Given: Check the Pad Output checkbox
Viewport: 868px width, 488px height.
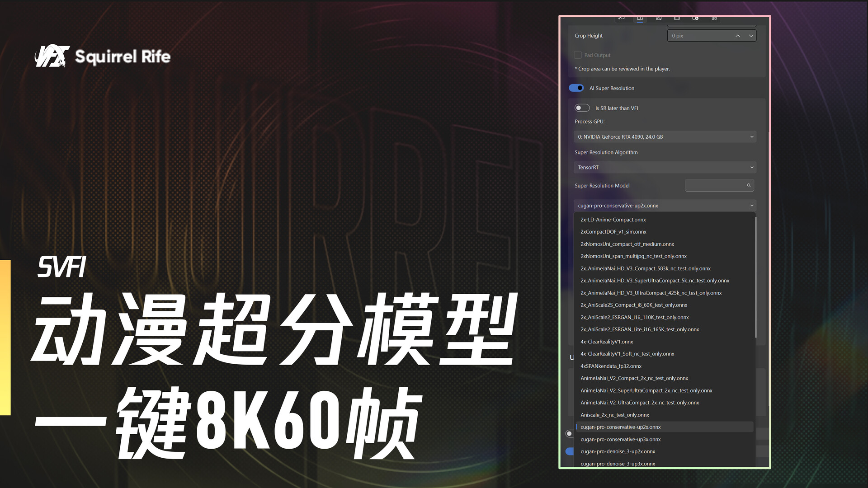Looking at the screenshot, I should pos(578,55).
